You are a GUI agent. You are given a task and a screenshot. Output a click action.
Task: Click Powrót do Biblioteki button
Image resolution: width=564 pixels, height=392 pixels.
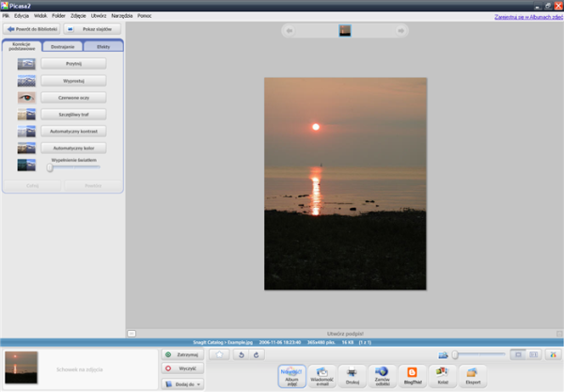coord(32,29)
